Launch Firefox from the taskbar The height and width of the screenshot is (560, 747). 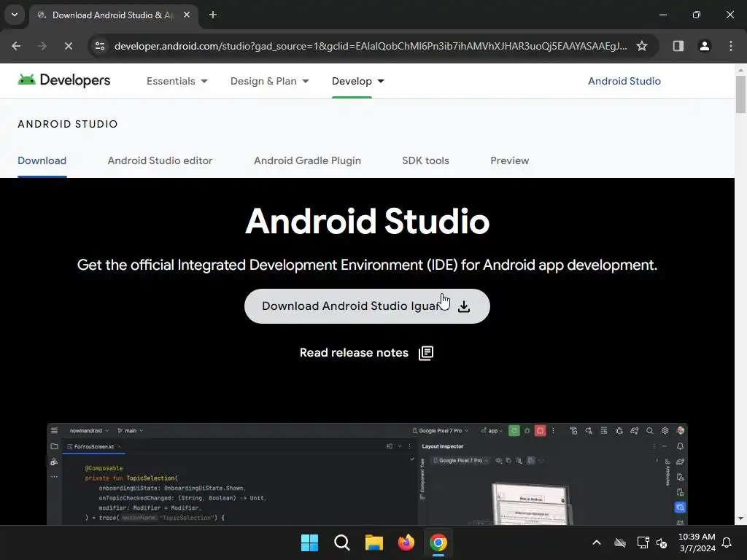[x=406, y=542]
